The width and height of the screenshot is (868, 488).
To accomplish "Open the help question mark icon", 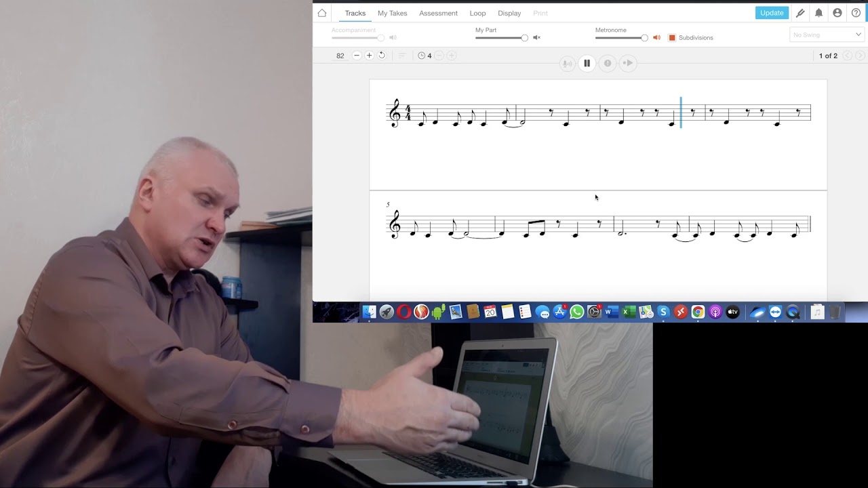I will click(x=856, y=13).
